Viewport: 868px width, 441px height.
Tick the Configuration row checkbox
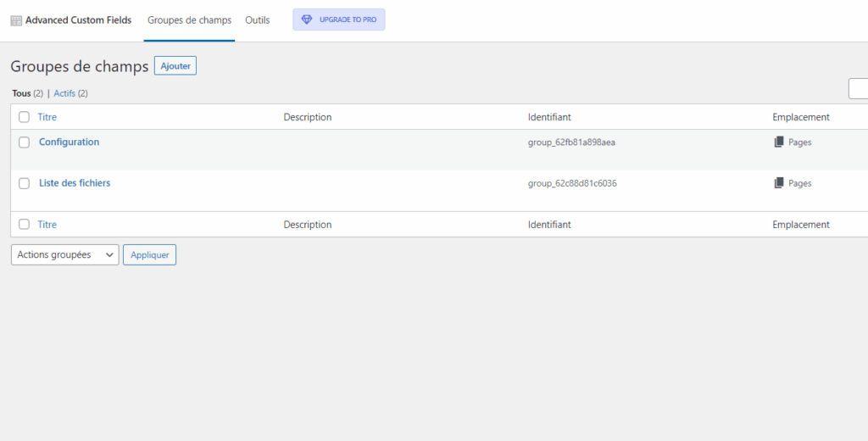pyautogui.click(x=25, y=142)
